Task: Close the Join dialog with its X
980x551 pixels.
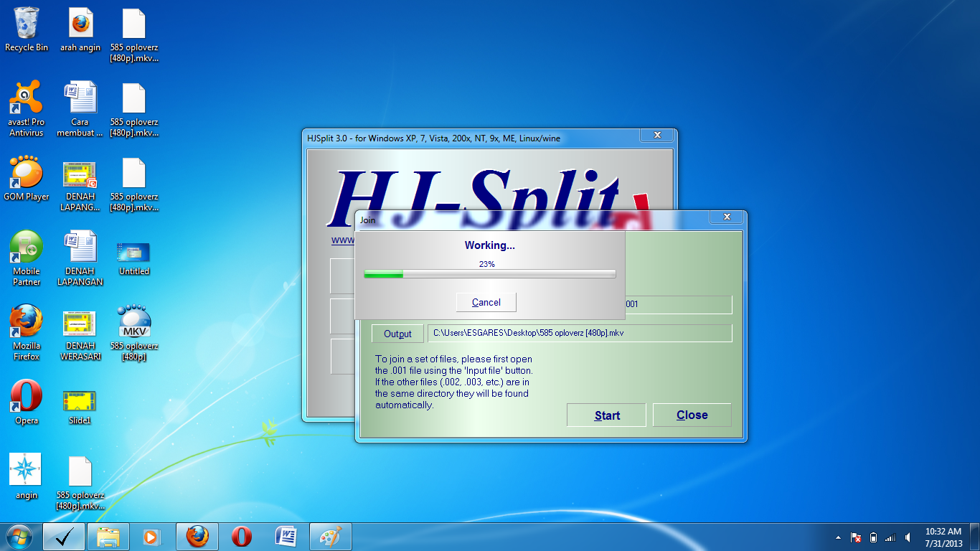Action: point(726,217)
